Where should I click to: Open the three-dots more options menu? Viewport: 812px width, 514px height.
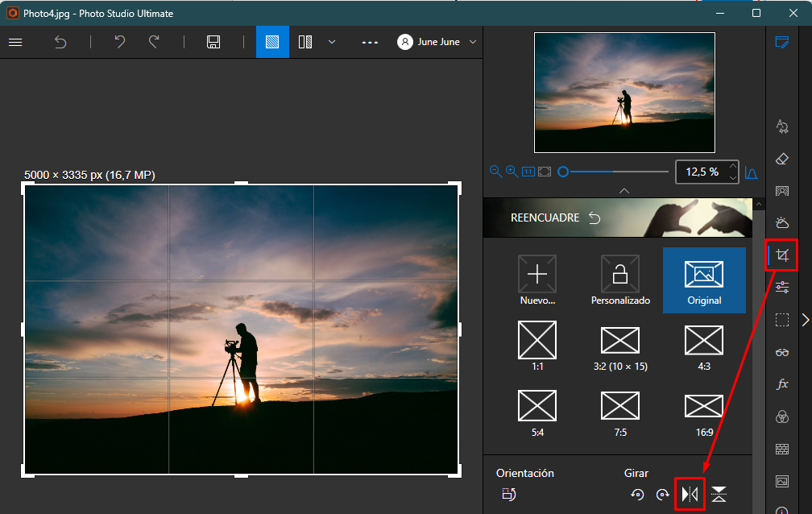[x=370, y=43]
